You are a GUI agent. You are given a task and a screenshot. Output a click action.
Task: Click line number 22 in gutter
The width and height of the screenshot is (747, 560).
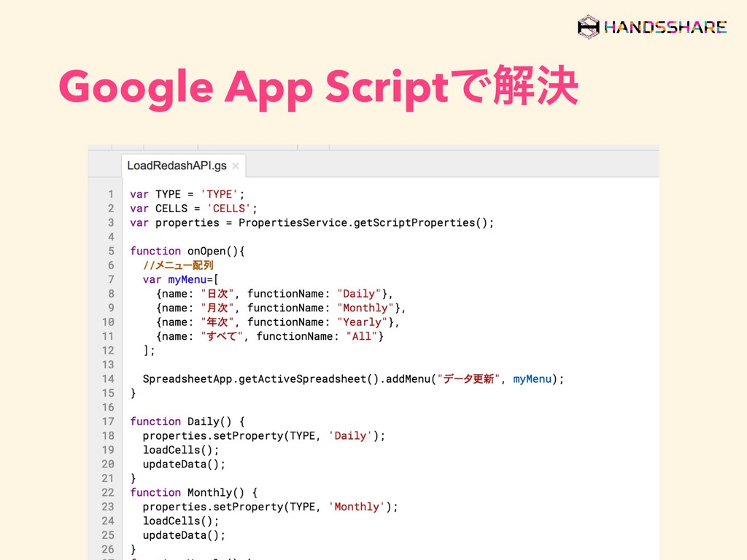[108, 492]
